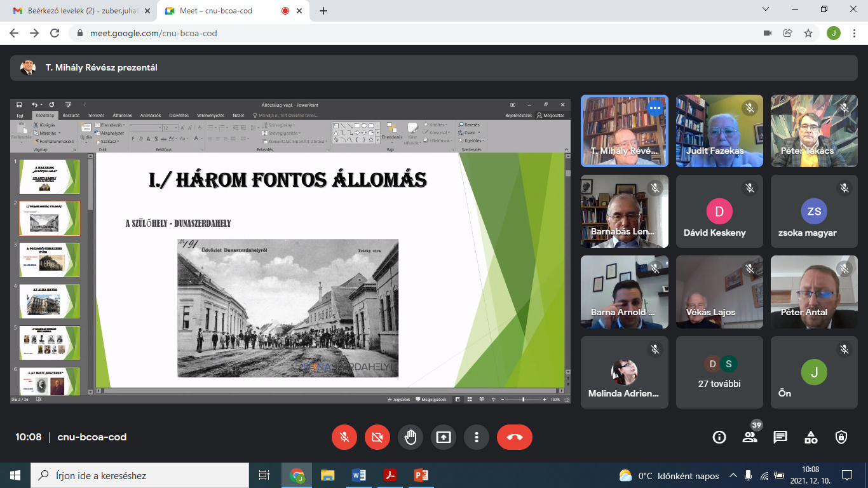Reload the Meet page
The width and height of the screenshot is (868, 488).
pyautogui.click(x=55, y=33)
